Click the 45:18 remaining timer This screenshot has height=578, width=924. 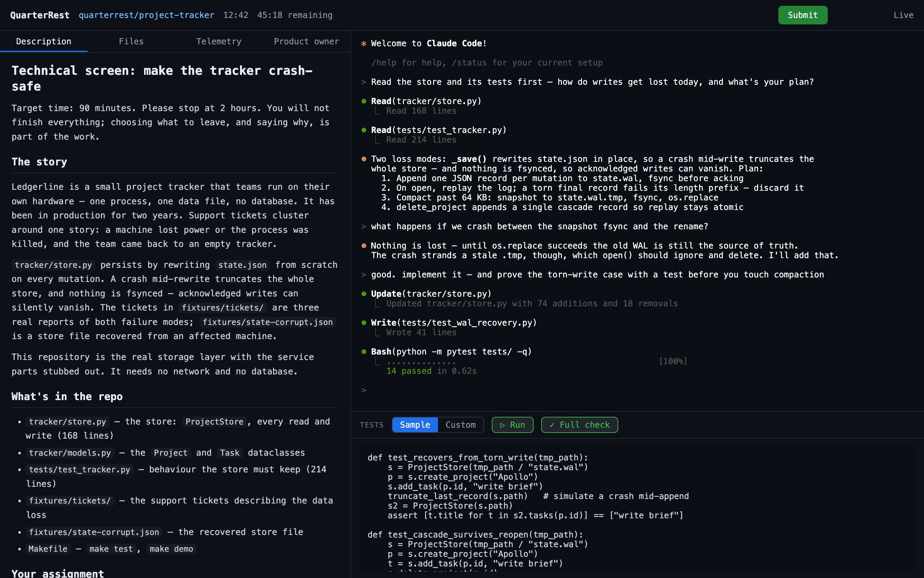coord(295,15)
